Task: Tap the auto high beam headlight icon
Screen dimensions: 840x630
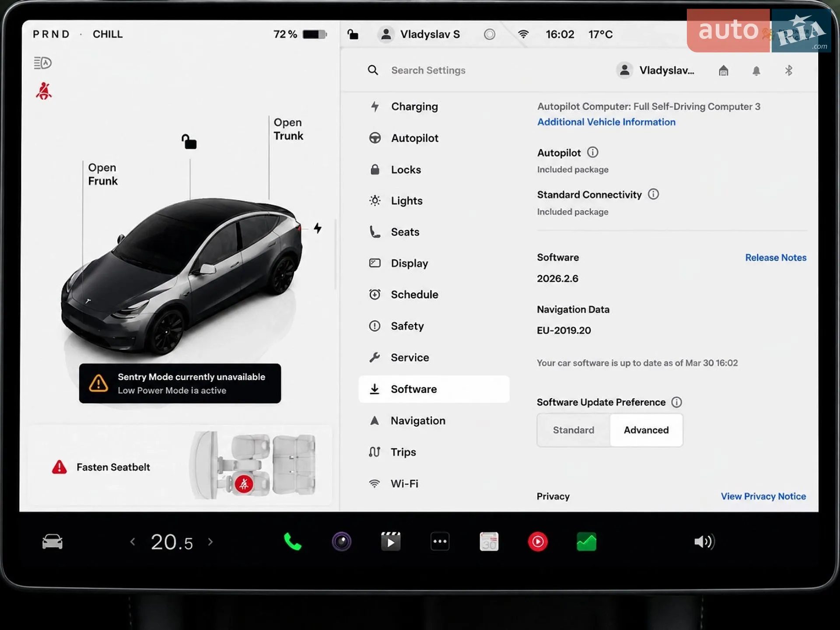Action: (43, 63)
